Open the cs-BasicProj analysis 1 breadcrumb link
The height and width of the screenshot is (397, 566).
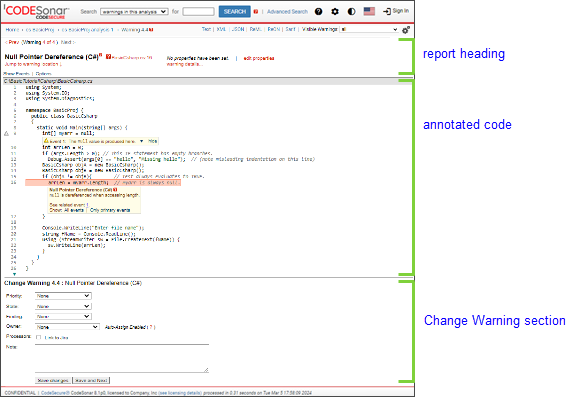[87, 30]
